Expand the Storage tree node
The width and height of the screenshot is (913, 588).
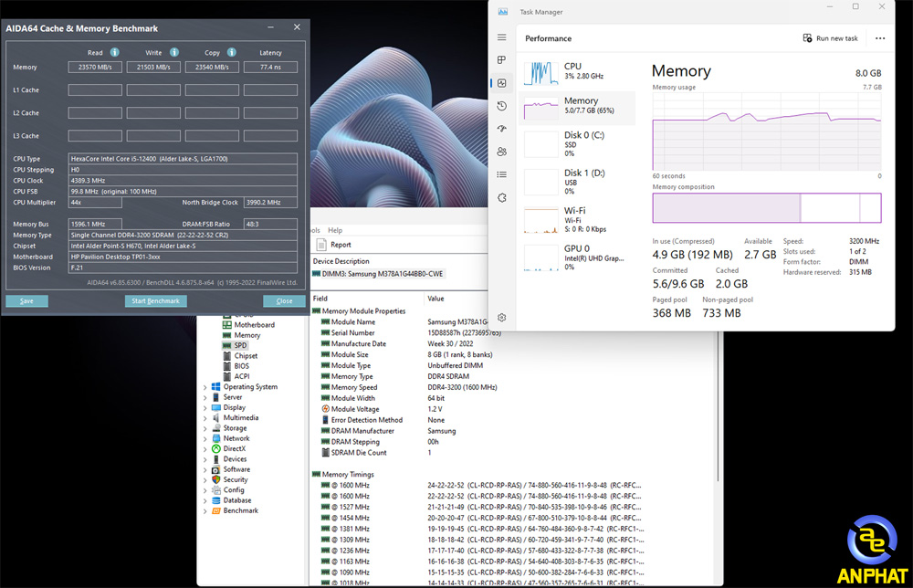pyautogui.click(x=205, y=428)
